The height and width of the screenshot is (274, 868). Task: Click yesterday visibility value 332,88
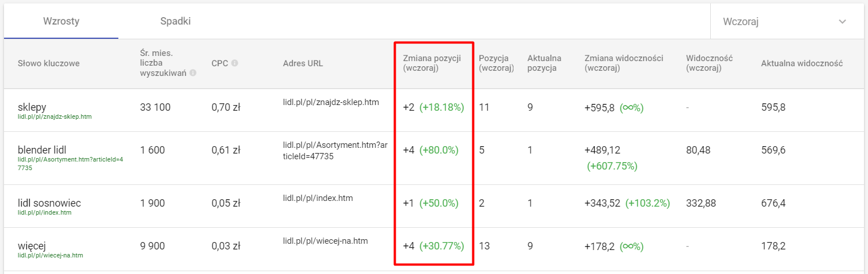700,203
